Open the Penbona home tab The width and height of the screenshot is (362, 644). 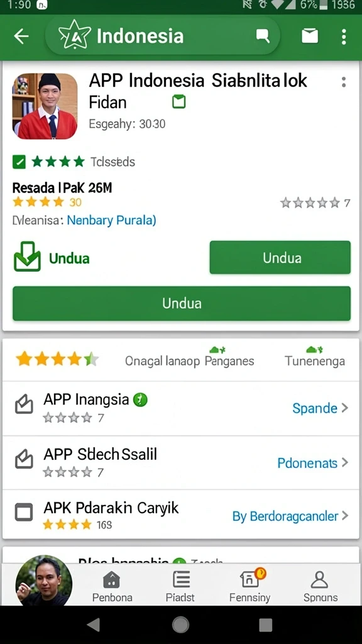[112, 587]
